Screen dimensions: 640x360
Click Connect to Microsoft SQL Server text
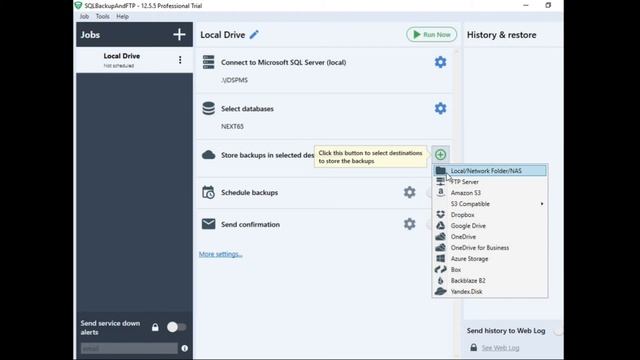point(284,62)
